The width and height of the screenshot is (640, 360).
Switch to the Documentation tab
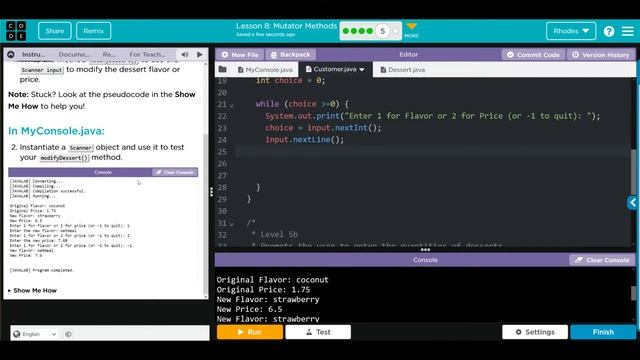point(73,54)
